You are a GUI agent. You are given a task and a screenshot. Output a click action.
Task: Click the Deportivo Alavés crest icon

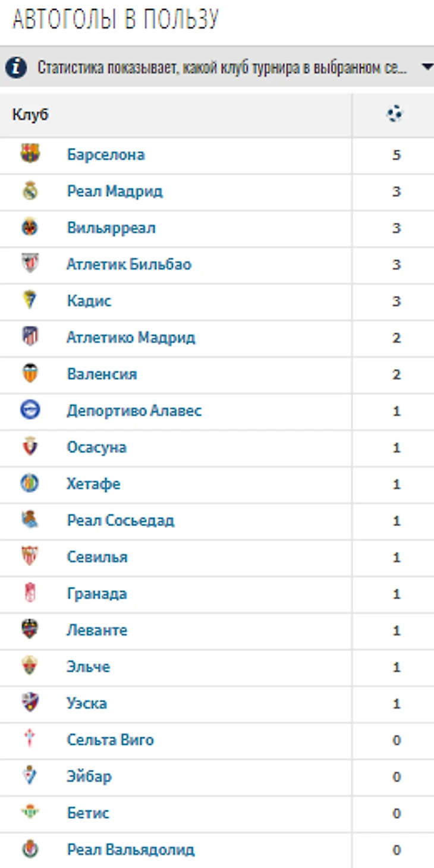coord(30,410)
